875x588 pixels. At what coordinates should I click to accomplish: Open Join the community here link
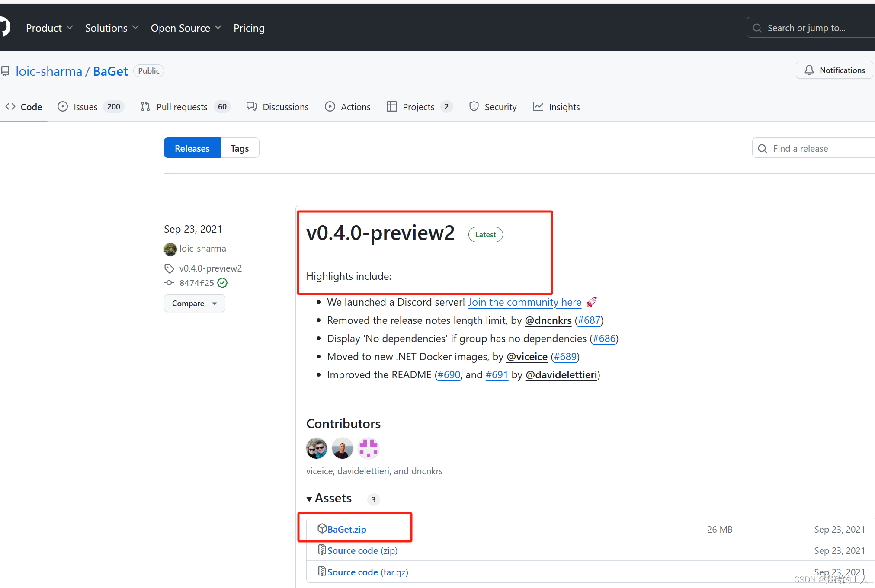(x=525, y=302)
